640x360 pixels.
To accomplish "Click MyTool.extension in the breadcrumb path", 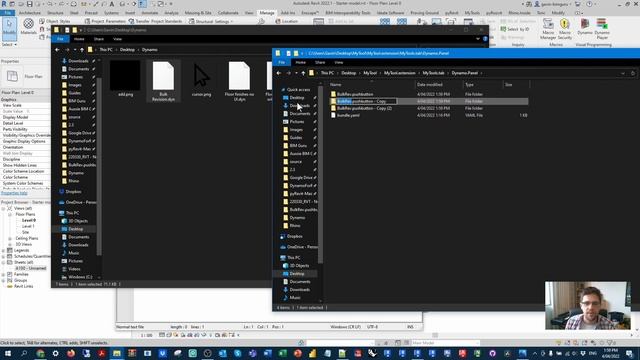I will 399,73.
